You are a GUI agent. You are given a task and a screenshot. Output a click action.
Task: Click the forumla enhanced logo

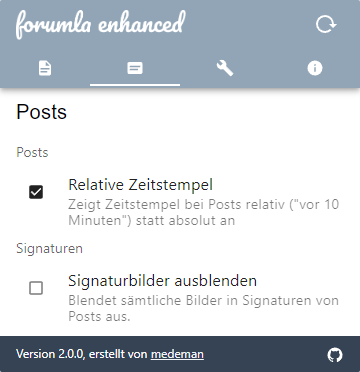pos(100,24)
